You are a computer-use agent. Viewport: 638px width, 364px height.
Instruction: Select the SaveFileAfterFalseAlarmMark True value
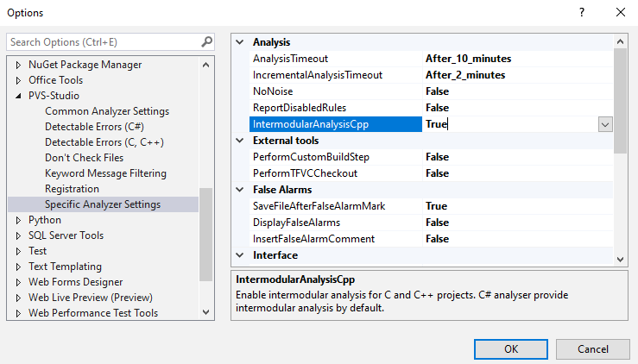[x=436, y=206]
